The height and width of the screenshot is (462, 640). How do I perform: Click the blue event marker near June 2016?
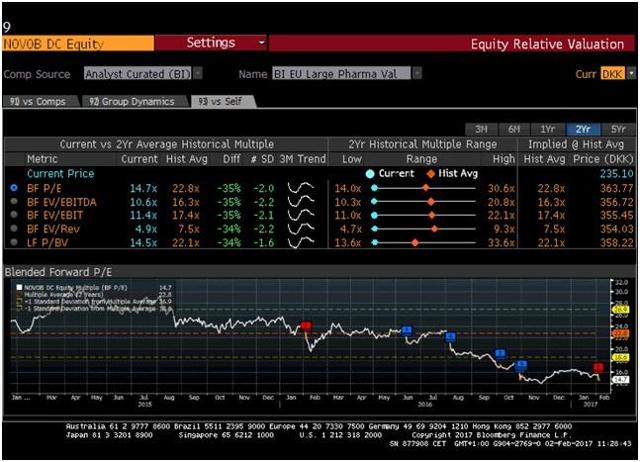coord(407,330)
